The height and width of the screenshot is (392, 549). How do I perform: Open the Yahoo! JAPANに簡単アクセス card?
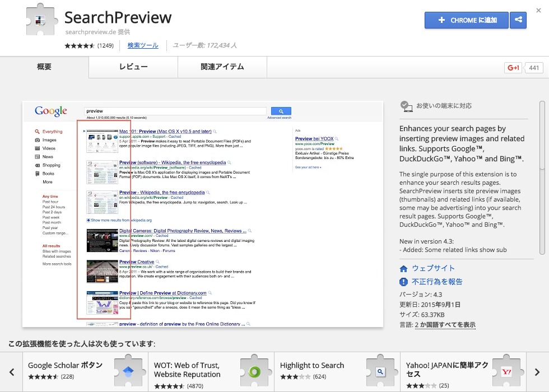(463, 372)
